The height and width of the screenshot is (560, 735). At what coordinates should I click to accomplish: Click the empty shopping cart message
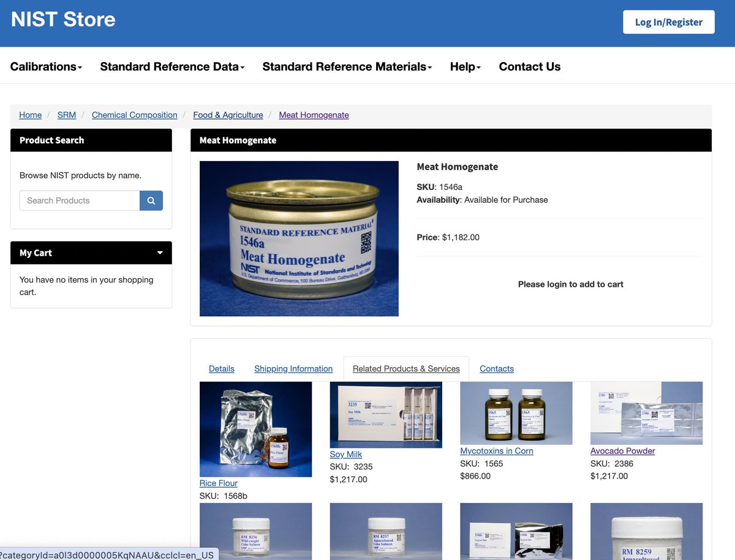pos(86,286)
